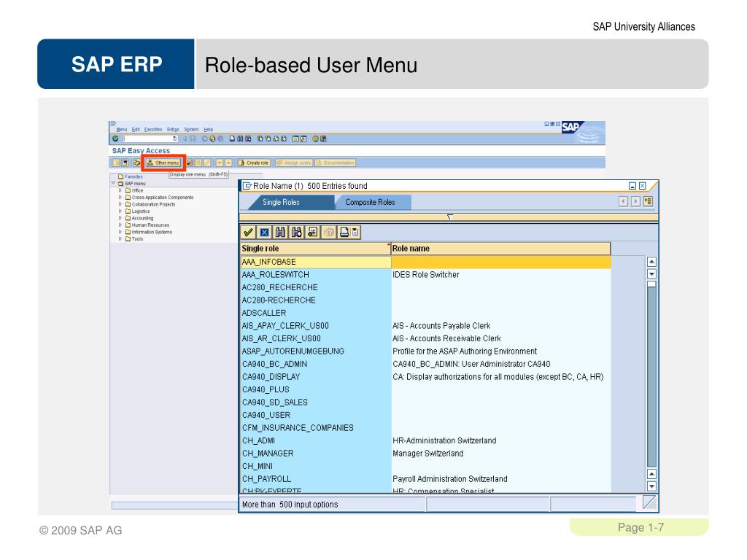
Task: Expand Cross-Application Components node
Action: pos(120,197)
